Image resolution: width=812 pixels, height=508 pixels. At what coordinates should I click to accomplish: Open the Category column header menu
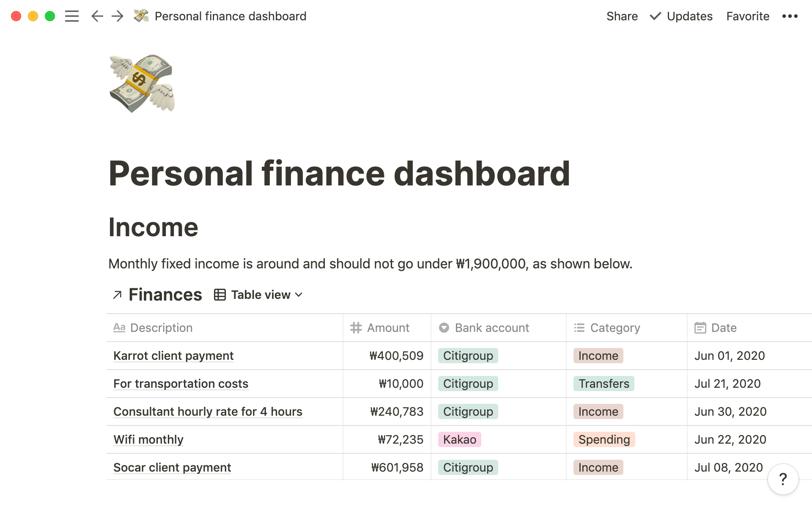[x=615, y=328]
